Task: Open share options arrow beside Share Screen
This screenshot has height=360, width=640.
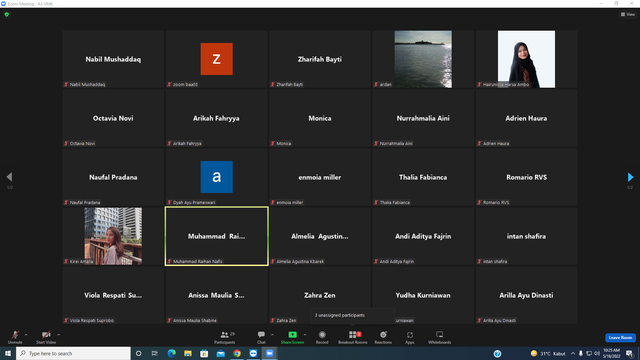Action: 305,335
